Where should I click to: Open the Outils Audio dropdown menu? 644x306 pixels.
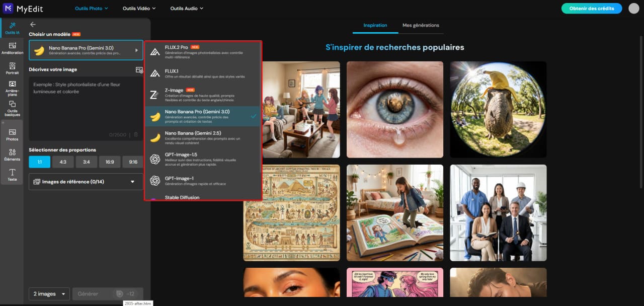187,8
